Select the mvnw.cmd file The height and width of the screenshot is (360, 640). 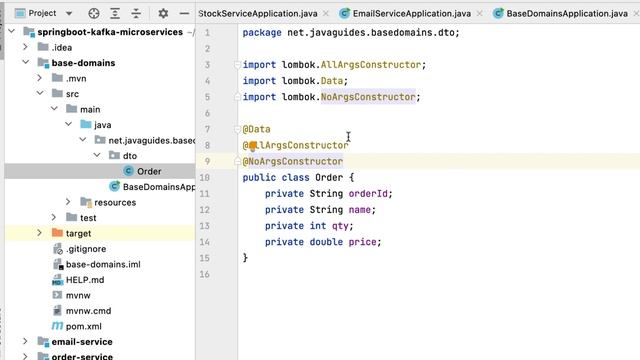tap(89, 311)
